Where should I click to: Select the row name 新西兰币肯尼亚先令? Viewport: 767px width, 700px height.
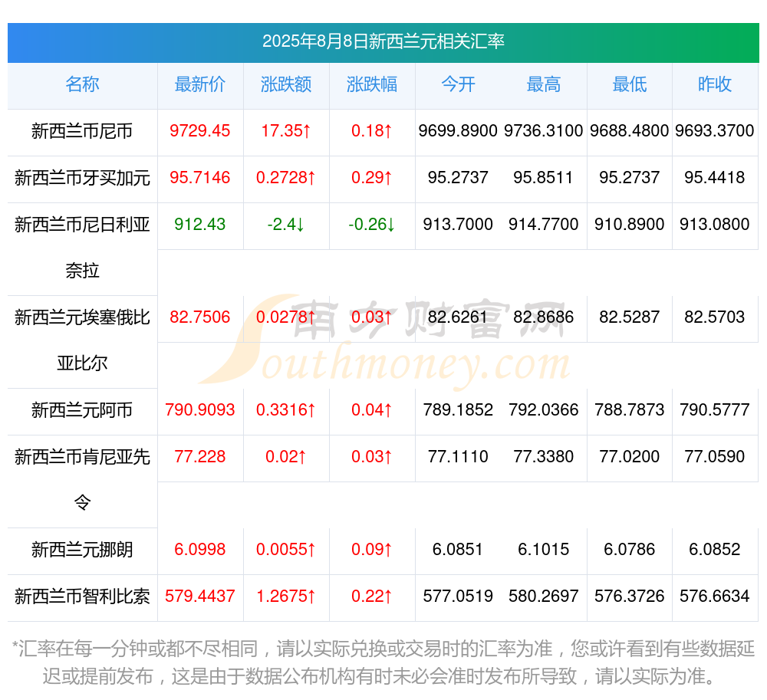click(82, 480)
